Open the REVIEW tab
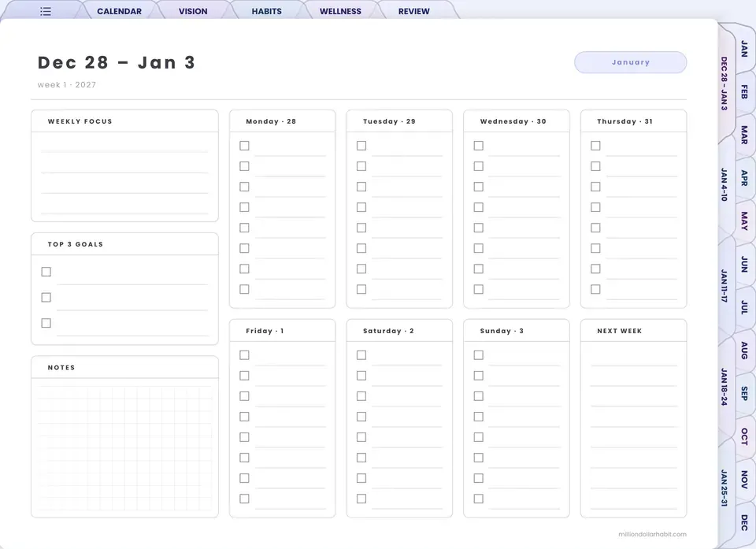 coord(413,11)
